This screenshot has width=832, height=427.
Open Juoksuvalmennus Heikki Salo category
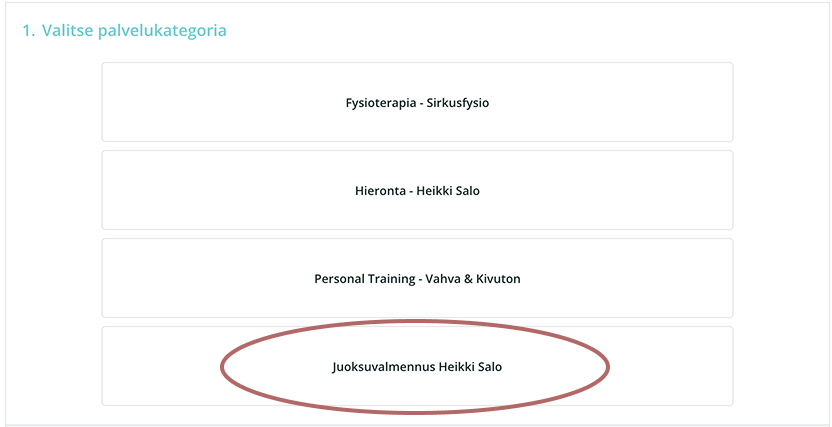[x=417, y=366]
